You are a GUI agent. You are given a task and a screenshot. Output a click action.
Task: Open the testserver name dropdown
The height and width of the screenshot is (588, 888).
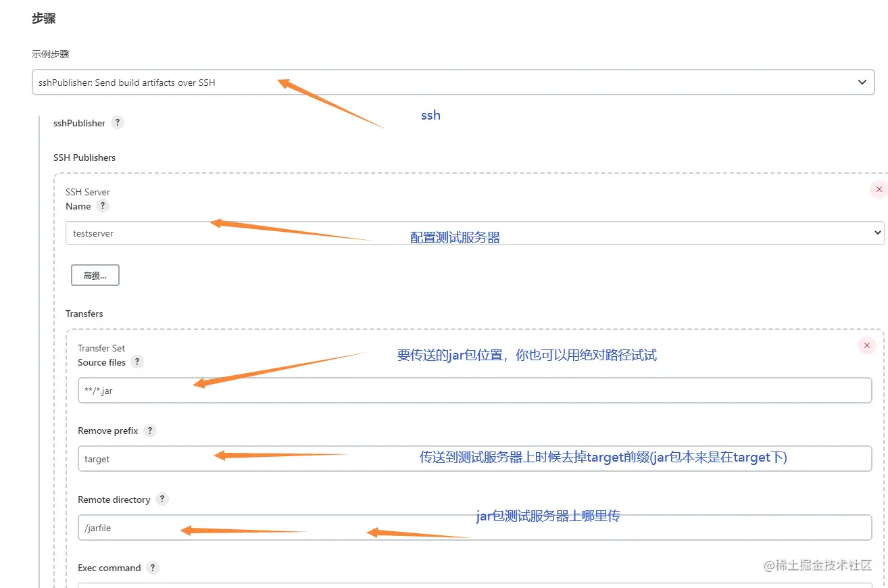[474, 232]
